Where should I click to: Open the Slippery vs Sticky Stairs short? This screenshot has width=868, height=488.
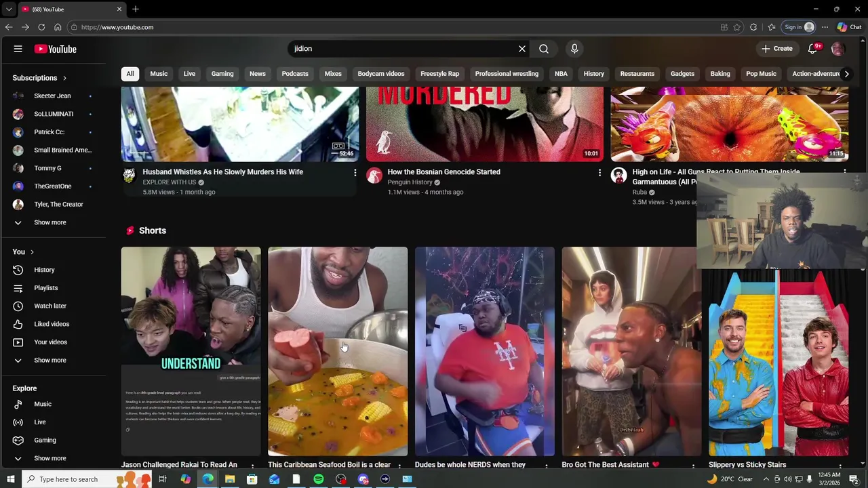tap(778, 363)
